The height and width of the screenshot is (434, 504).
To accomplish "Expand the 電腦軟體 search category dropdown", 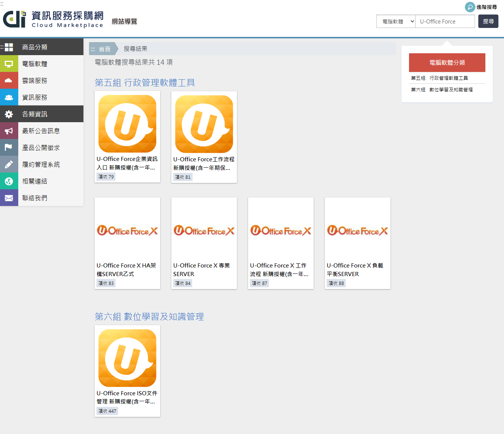I will coord(396,21).
